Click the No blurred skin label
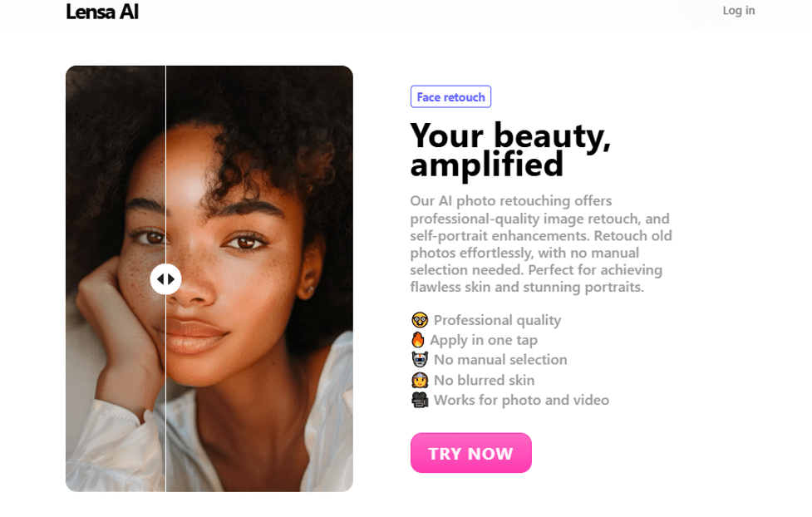The height and width of the screenshot is (517, 812). coord(485,380)
